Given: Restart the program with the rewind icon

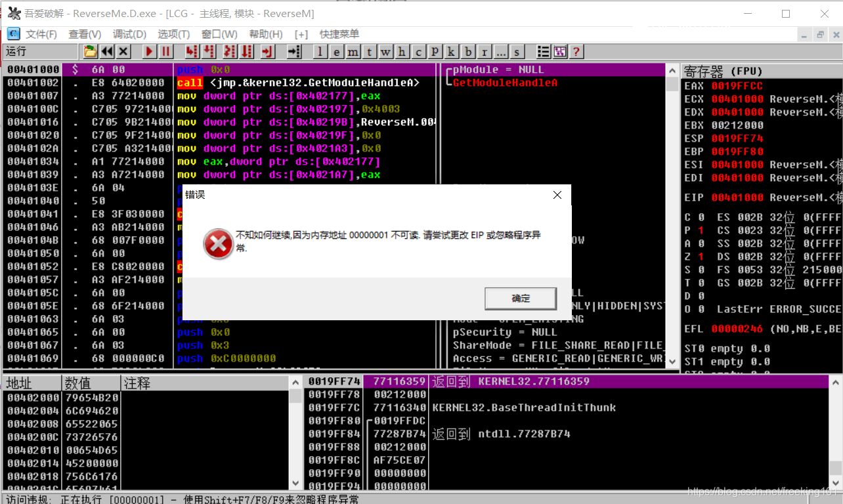Looking at the screenshot, I should 106,51.
